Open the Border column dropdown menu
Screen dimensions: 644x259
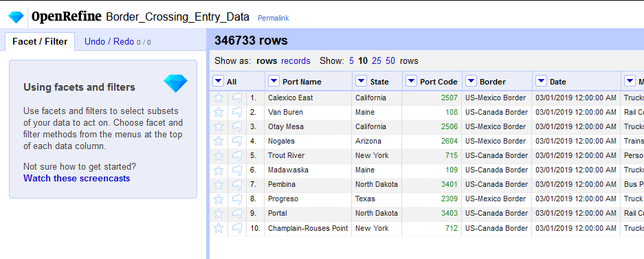pyautogui.click(x=471, y=81)
